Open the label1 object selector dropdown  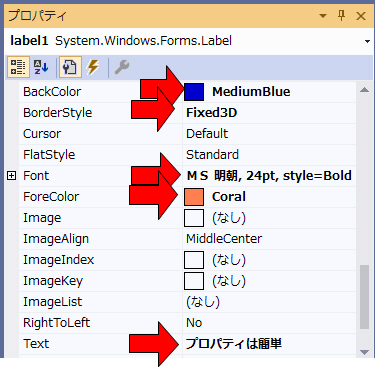coord(367,41)
